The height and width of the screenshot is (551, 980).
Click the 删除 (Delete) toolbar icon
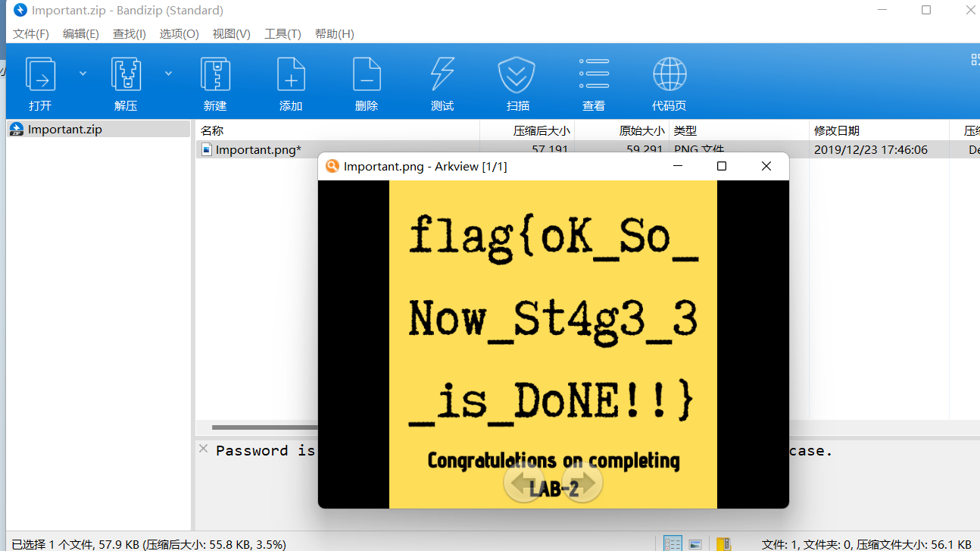(x=367, y=75)
